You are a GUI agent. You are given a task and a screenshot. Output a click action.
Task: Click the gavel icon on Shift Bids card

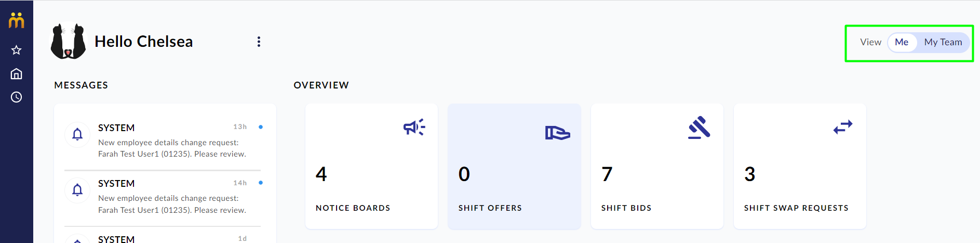[x=699, y=127]
